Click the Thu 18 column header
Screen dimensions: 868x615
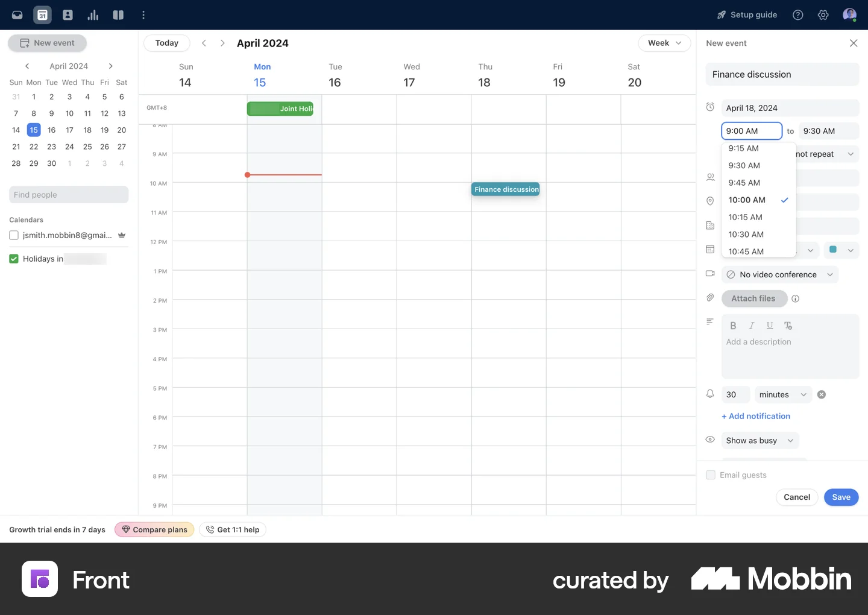click(x=485, y=75)
